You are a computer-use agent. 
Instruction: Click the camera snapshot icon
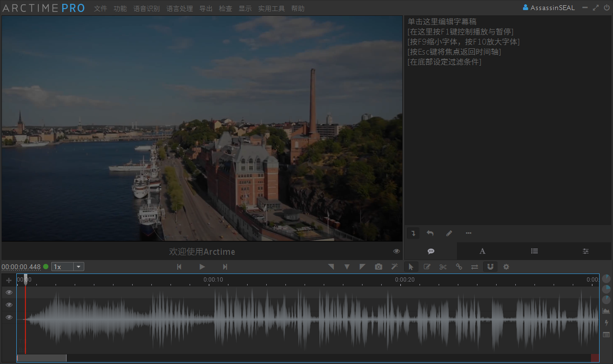coord(379,267)
